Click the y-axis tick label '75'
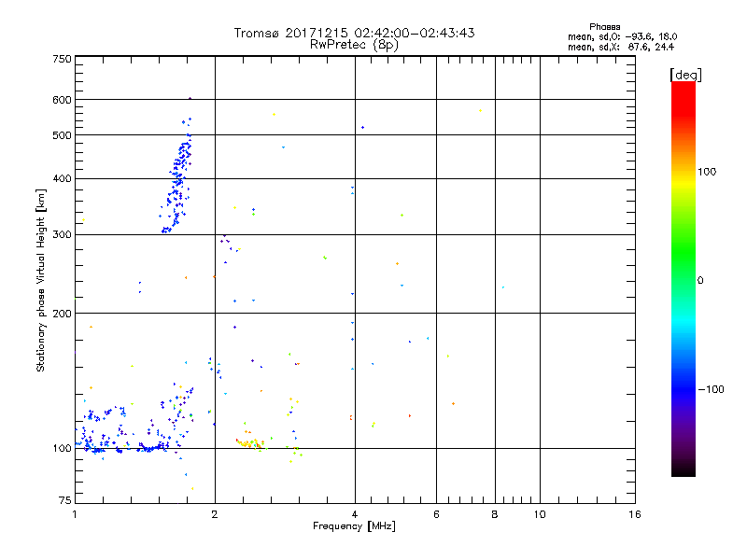Viewport: 747px width, 560px height. (65, 500)
